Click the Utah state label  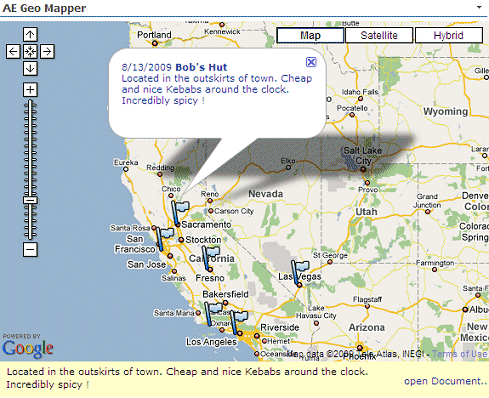366,212
